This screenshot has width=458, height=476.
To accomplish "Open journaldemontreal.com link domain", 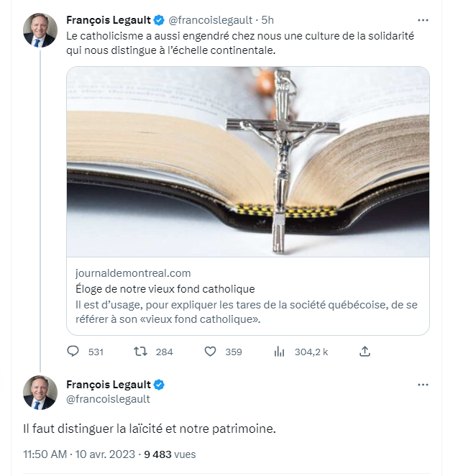I will (x=133, y=273).
